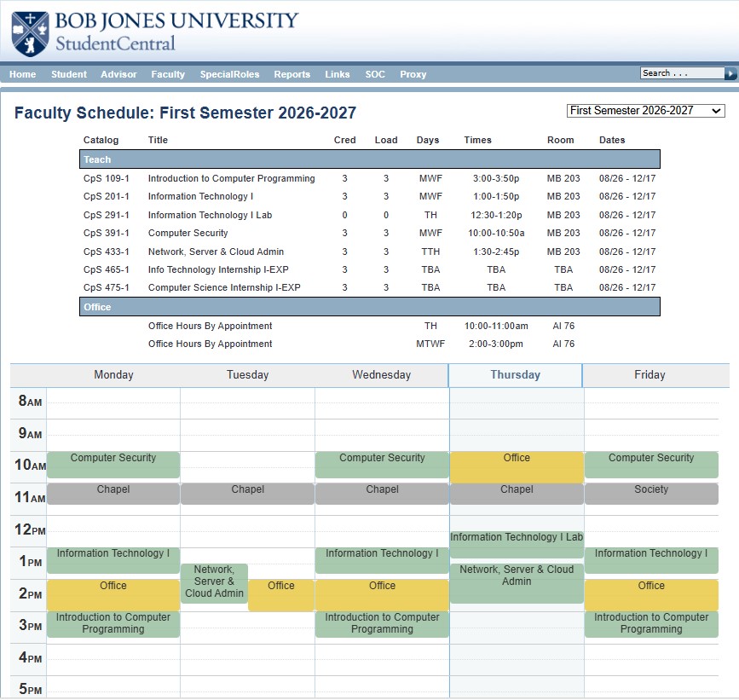Open the Student menu
The image size is (739, 700).
point(69,74)
